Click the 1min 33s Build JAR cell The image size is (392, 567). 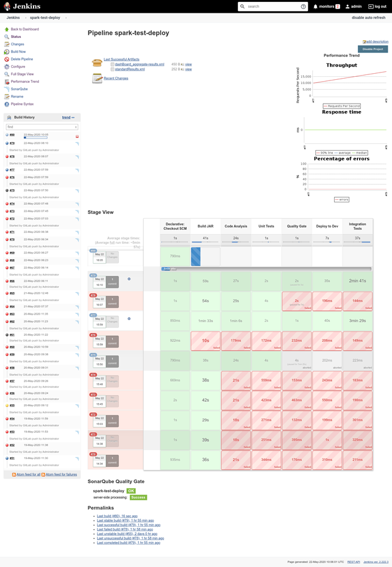205,321
